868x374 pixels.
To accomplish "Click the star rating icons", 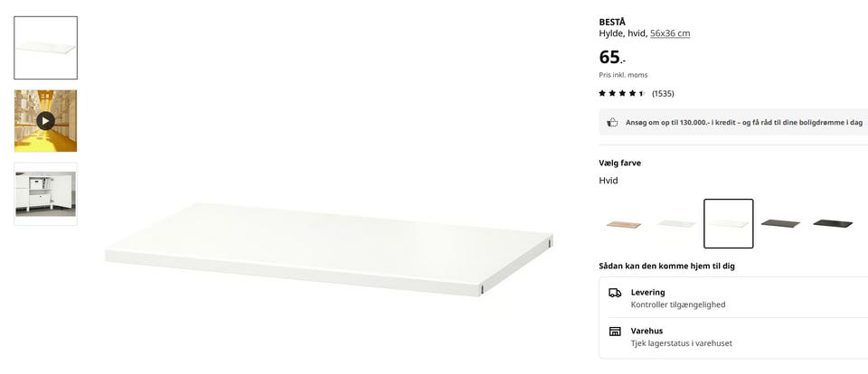I will coord(622,94).
